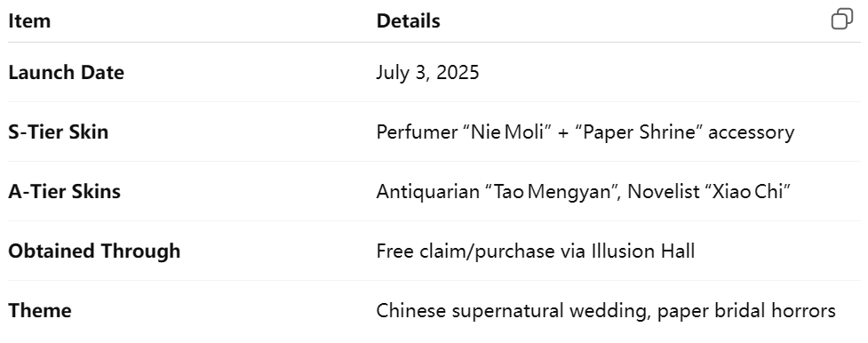Image resolution: width=868 pixels, height=343 pixels.
Task: Click the Illusion Hall details cell
Action: [536, 251]
